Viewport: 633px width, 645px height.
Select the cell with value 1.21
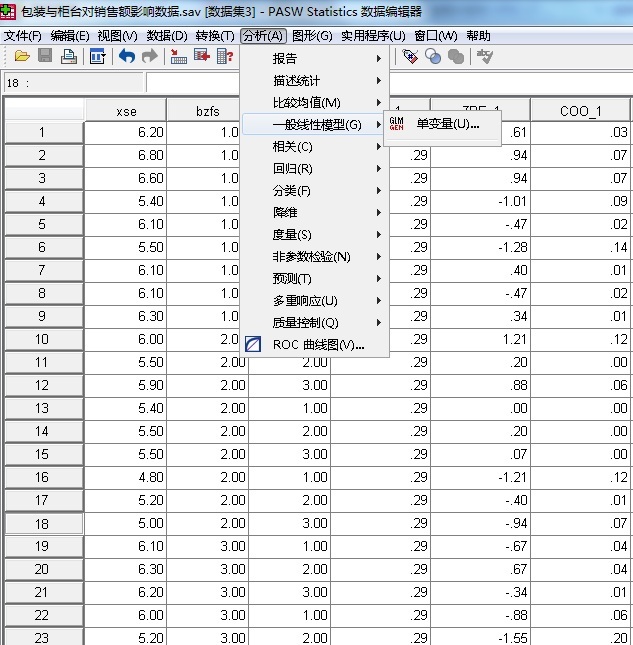(480, 339)
